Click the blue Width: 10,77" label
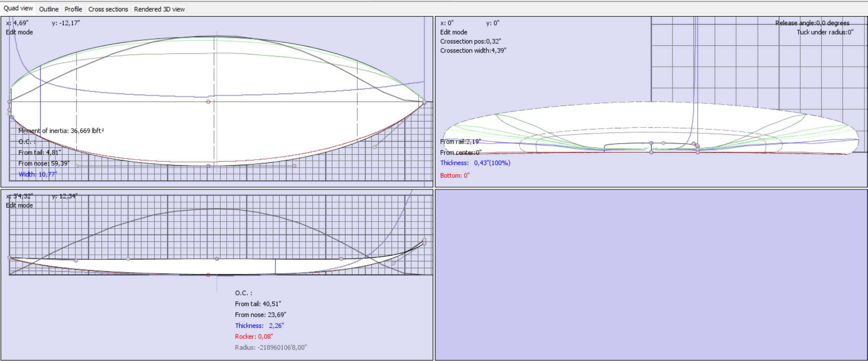The image size is (868, 361). (37, 174)
